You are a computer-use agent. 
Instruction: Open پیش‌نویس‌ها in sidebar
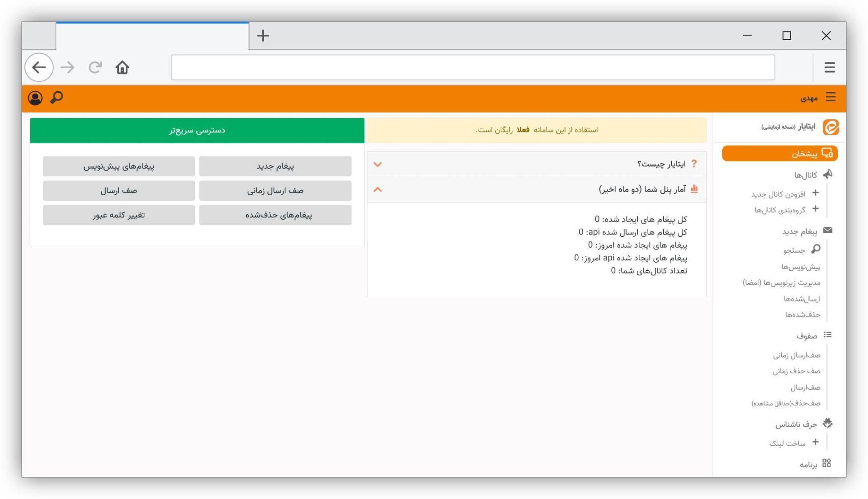coord(801,267)
